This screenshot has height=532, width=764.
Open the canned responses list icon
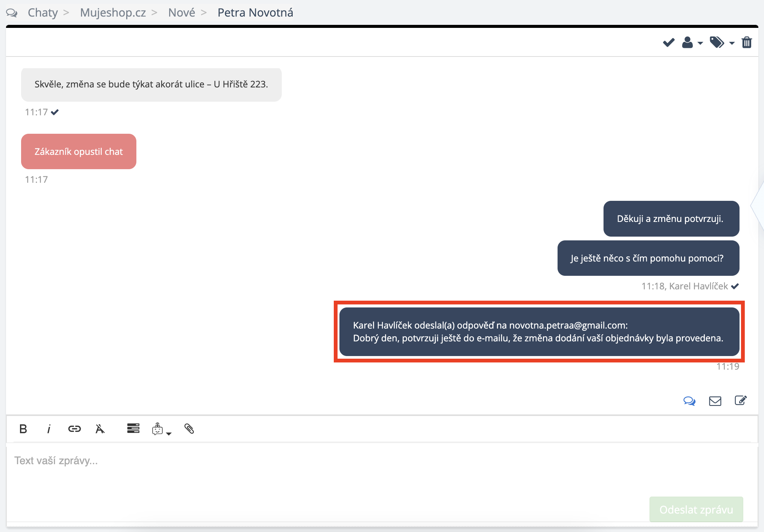click(x=133, y=428)
